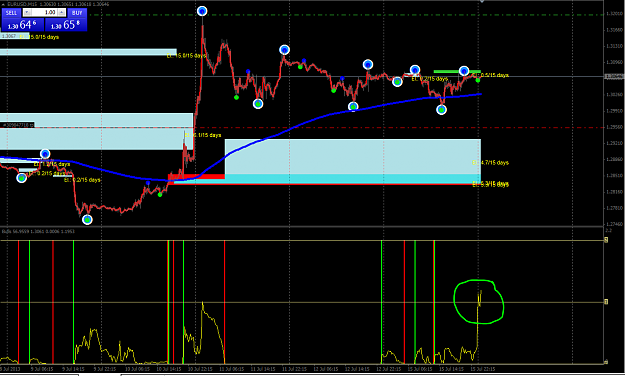
Task: Click the SELL button in one-click panel
Action: pyautogui.click(x=11, y=13)
